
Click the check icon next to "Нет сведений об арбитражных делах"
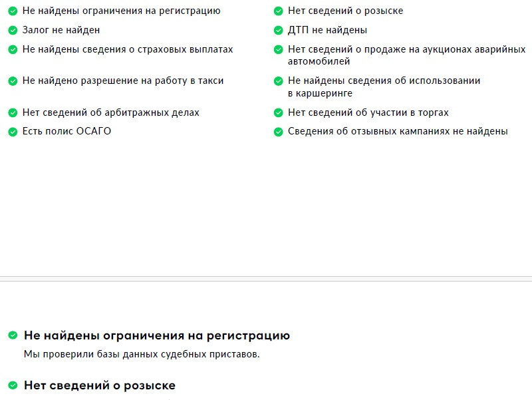pyautogui.click(x=12, y=113)
